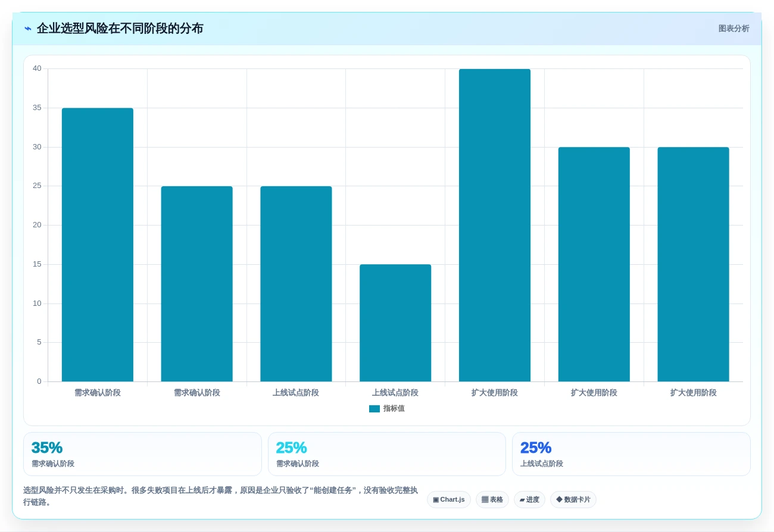The image size is (774, 532).
Task: Click the y-axis label 40
Action: click(37, 68)
